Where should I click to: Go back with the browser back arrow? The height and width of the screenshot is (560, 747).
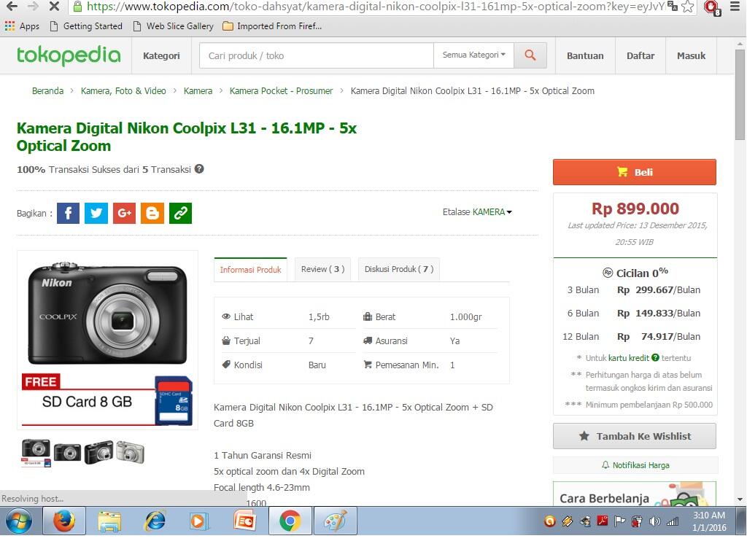(12, 6)
